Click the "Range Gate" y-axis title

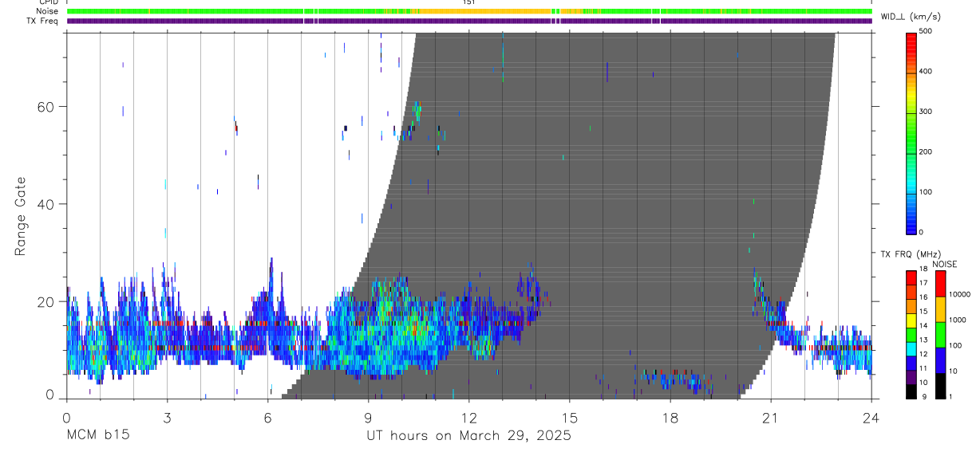pos(22,216)
